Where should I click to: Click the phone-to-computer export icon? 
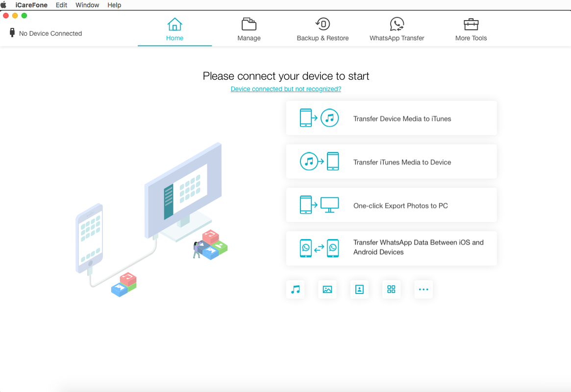pyautogui.click(x=320, y=205)
